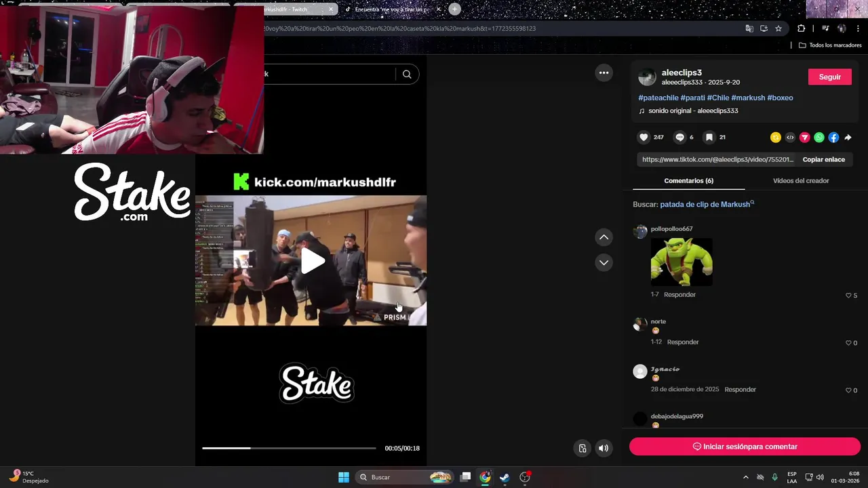Close the Twitch browser tab
This screenshot has height=488, width=868.
331,9
